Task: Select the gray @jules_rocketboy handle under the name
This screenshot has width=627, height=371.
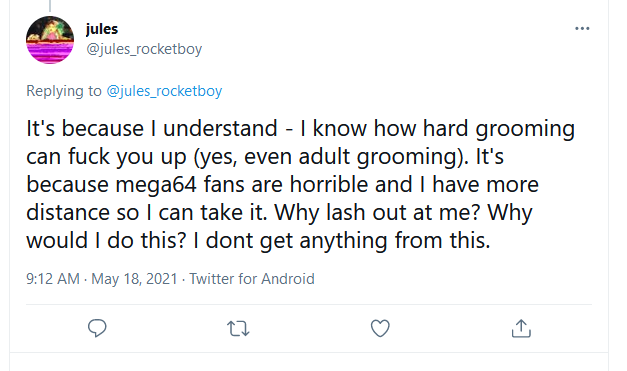Action: pos(144,49)
